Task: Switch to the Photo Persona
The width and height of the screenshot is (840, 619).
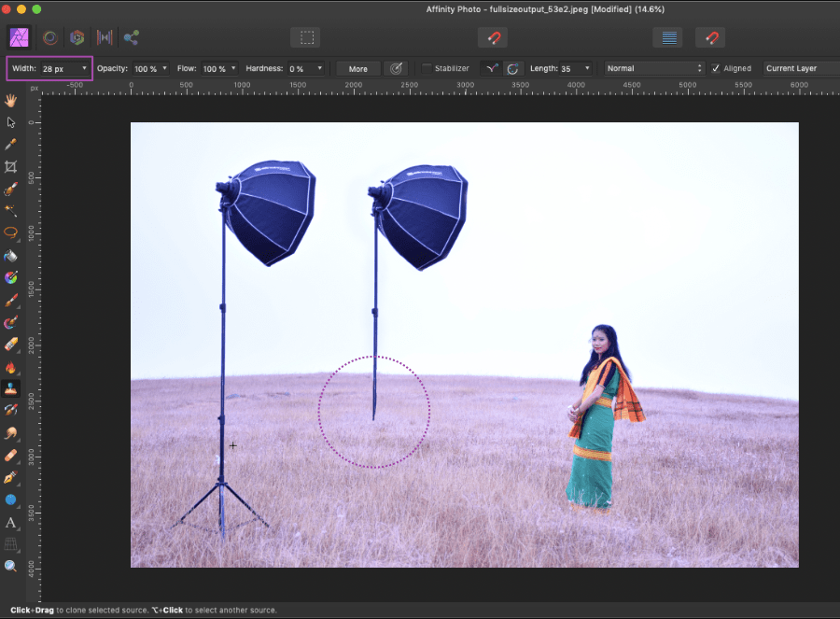Action: [x=18, y=37]
